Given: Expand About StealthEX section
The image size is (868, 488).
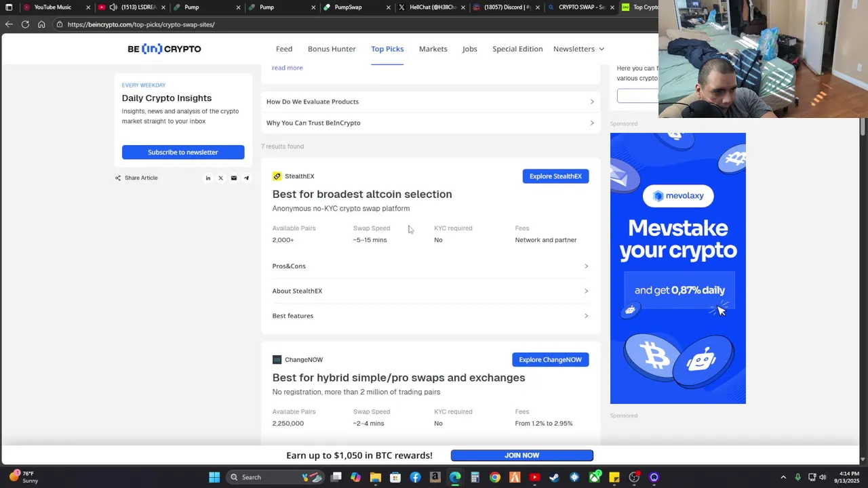Looking at the screenshot, I should tap(431, 291).
